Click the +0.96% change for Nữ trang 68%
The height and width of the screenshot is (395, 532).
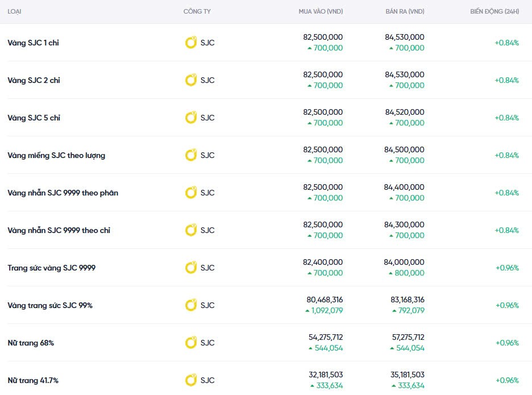[506, 343]
